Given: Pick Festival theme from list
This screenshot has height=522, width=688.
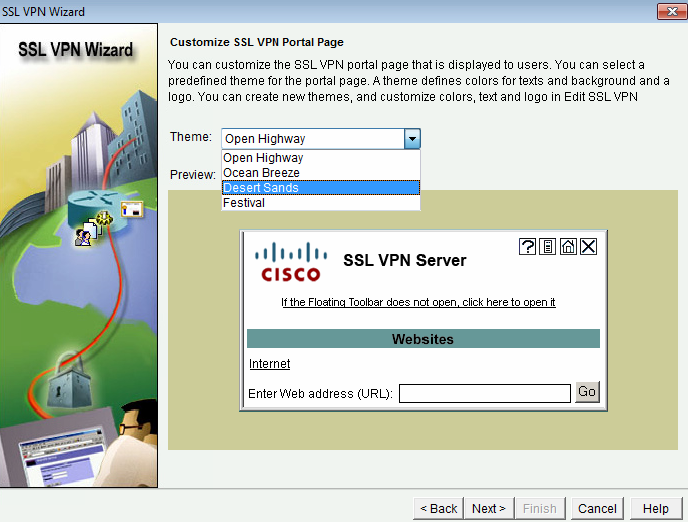Looking at the screenshot, I should (321, 203).
